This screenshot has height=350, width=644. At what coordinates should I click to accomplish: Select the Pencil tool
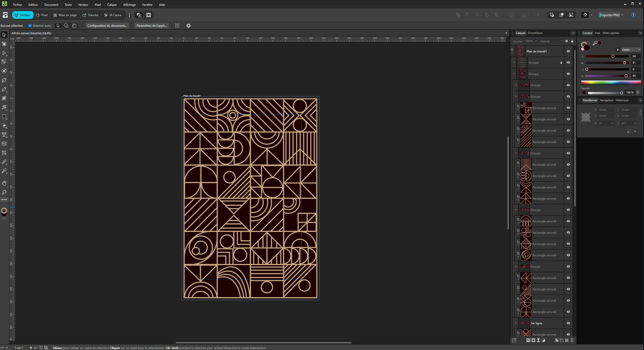click(4, 89)
